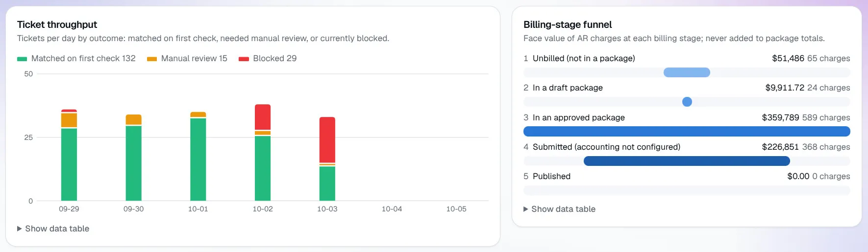Click the 589 charges count
This screenshot has width=868, height=252.
point(826,117)
